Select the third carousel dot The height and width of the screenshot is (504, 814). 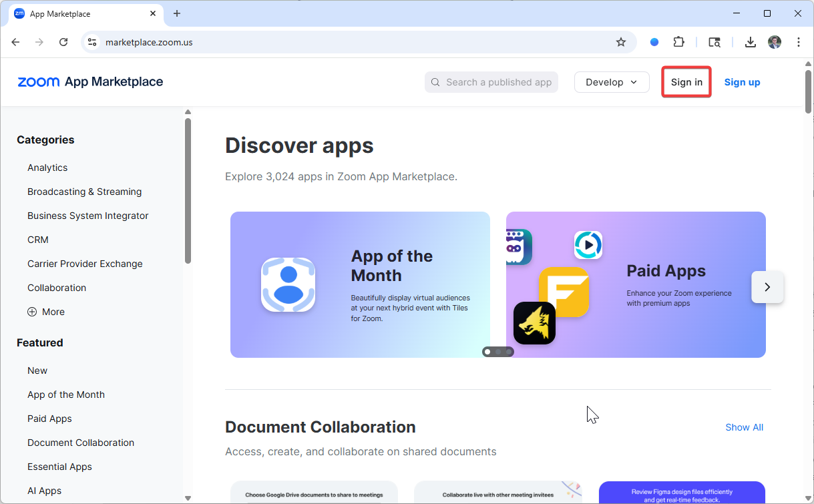pyautogui.click(x=509, y=352)
